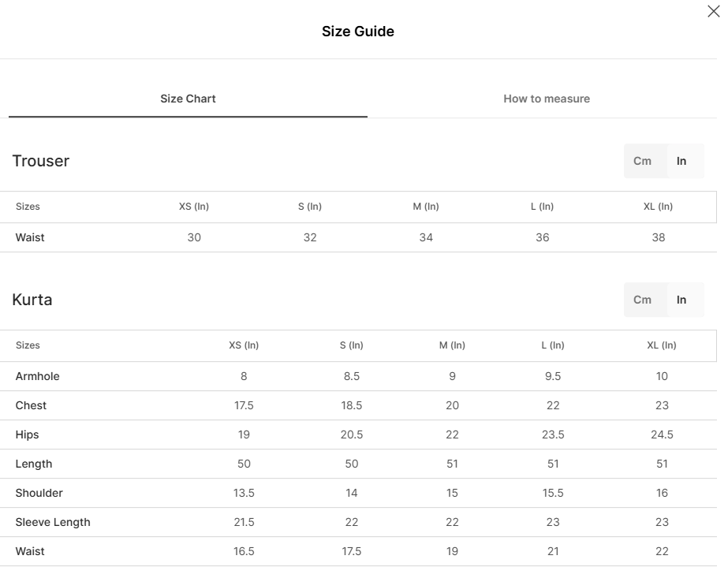
Task: Click the Sleeve Length row label
Action: 53,522
